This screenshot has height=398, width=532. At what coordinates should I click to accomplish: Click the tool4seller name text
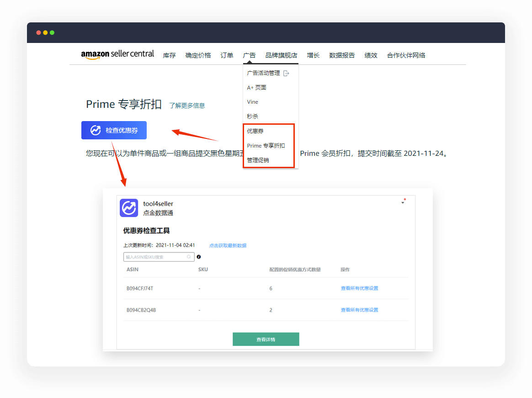click(x=158, y=204)
